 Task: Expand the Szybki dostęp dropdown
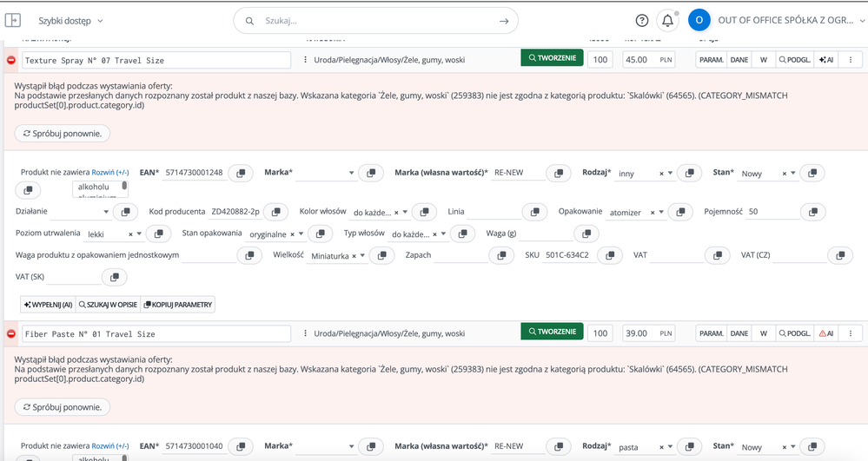[70, 21]
